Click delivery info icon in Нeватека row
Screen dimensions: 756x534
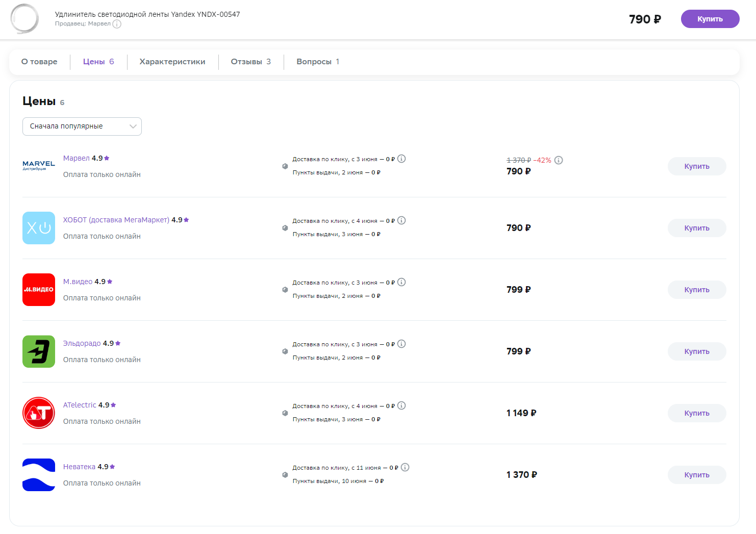[x=405, y=467]
